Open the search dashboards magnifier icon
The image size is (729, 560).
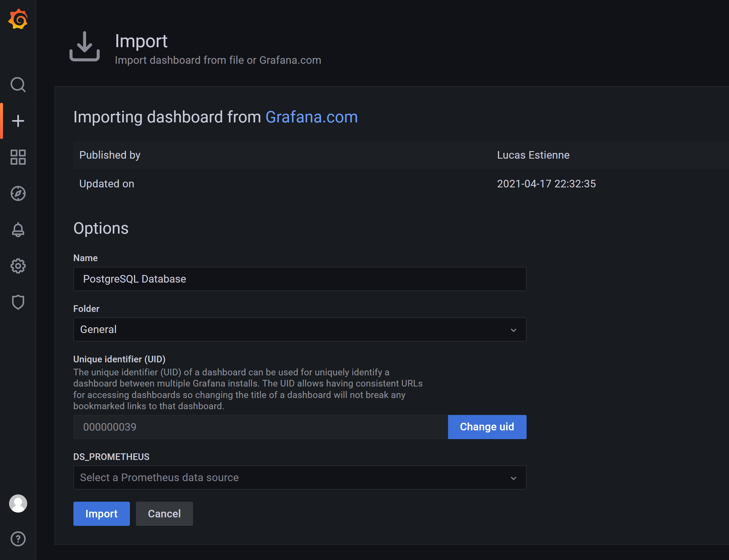point(18,85)
